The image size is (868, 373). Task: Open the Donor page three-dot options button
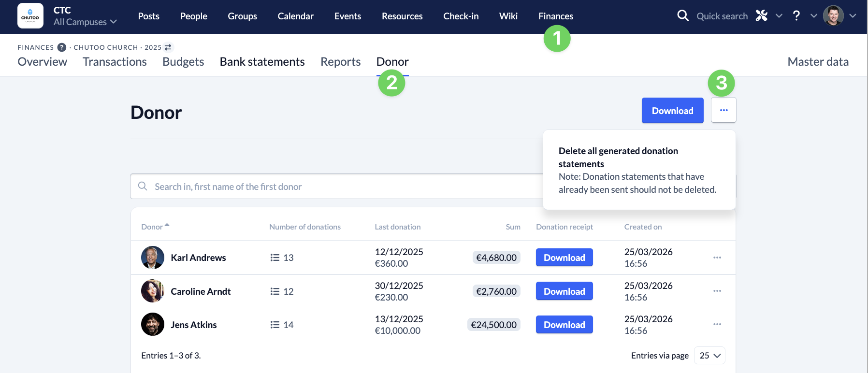(723, 110)
